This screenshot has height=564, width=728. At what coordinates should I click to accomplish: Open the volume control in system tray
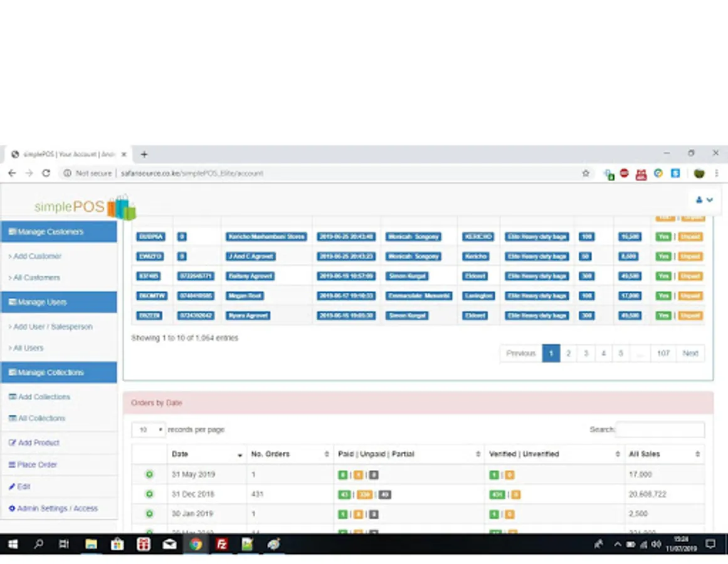point(655,545)
